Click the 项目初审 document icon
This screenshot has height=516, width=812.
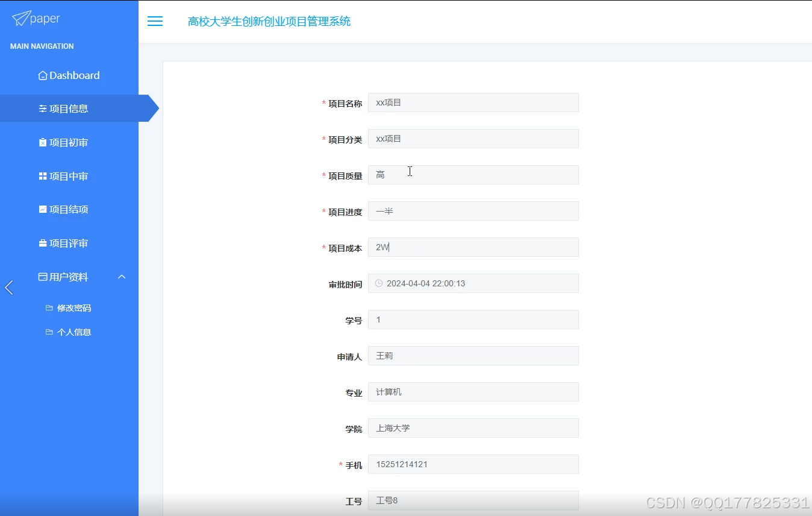[43, 142]
